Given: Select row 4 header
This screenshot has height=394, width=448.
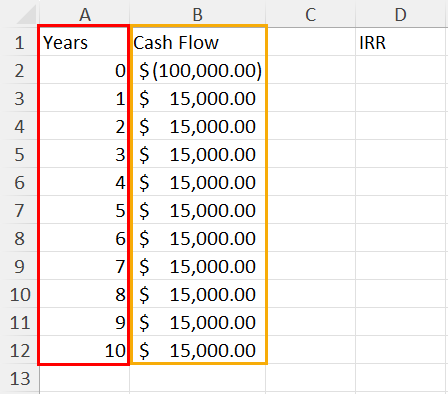Looking at the screenshot, I should [20, 126].
